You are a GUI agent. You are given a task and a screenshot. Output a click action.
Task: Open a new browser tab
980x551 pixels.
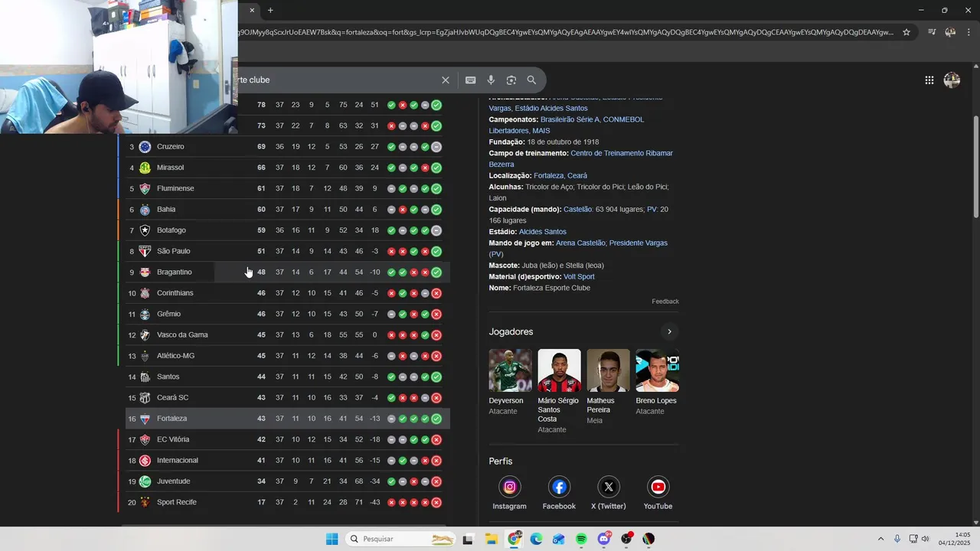tap(270, 10)
